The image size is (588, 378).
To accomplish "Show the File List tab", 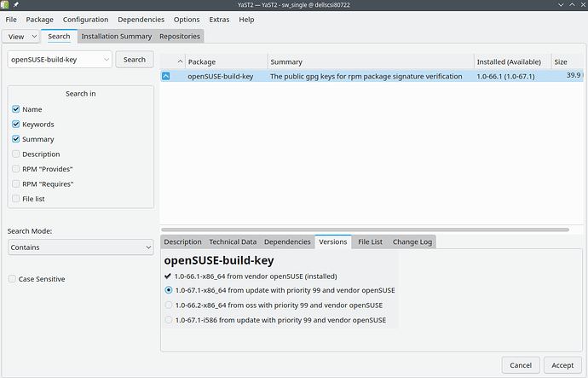I will [370, 241].
